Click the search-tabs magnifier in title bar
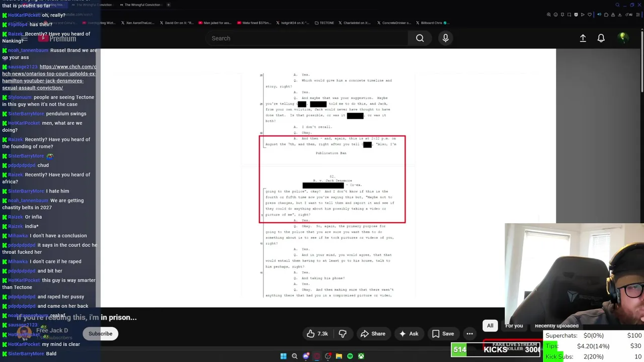The width and height of the screenshot is (644, 362). tap(617, 5)
